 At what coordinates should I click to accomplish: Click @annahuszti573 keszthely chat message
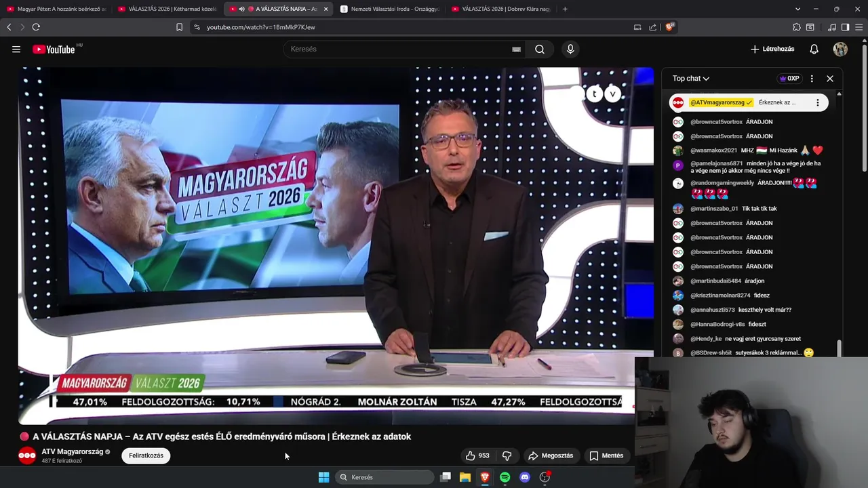pyautogui.click(x=751, y=310)
